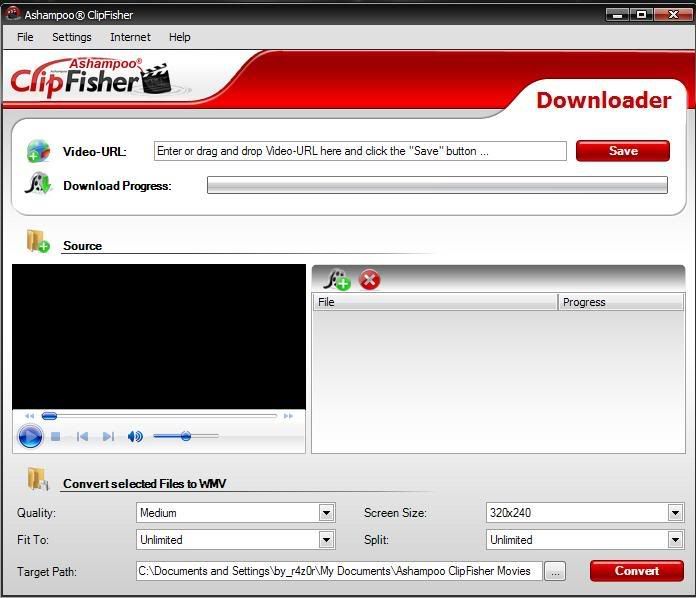Open the Fit To dropdown
Screen dimensions: 696x598
coord(326,540)
